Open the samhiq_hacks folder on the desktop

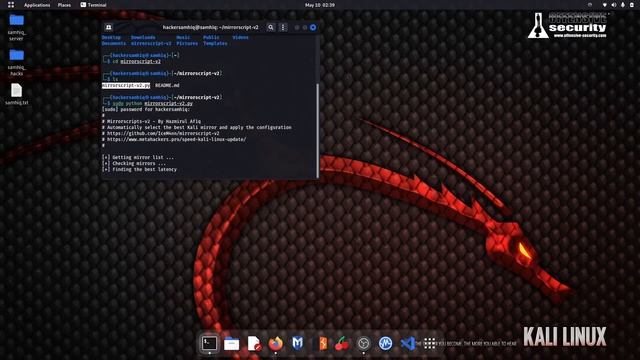[16, 62]
